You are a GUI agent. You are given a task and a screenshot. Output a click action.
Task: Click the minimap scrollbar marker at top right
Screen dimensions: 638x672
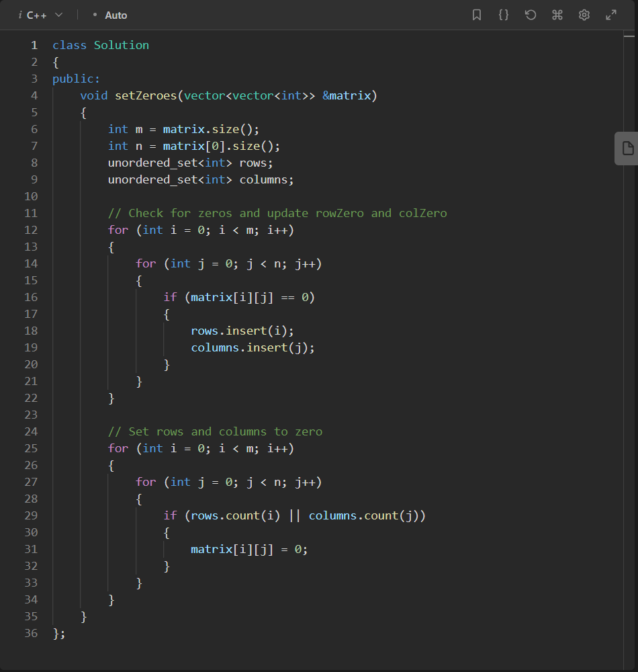(x=629, y=36)
